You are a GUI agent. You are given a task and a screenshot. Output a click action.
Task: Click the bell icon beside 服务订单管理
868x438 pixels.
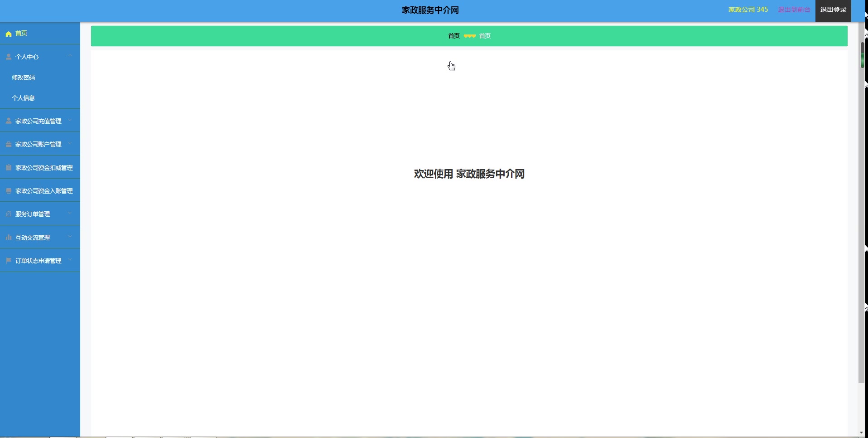[9, 214]
